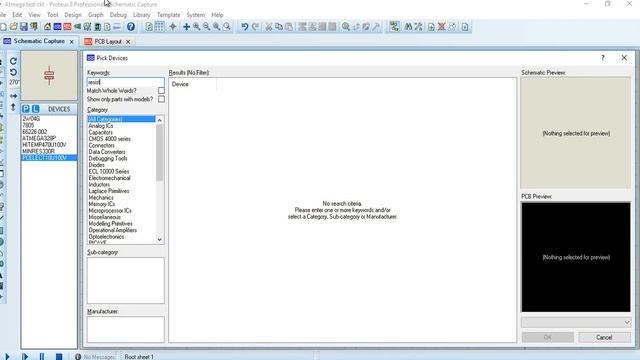Viewport: 640px width, 360px height.
Task: Click the vertical flip arrow icon
Action: coord(13,107)
